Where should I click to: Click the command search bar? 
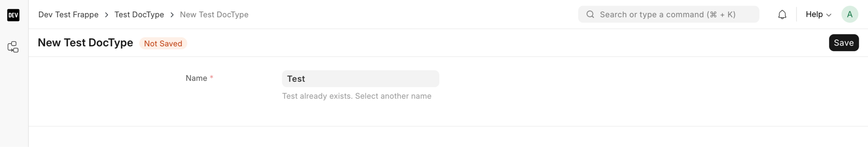point(669,15)
